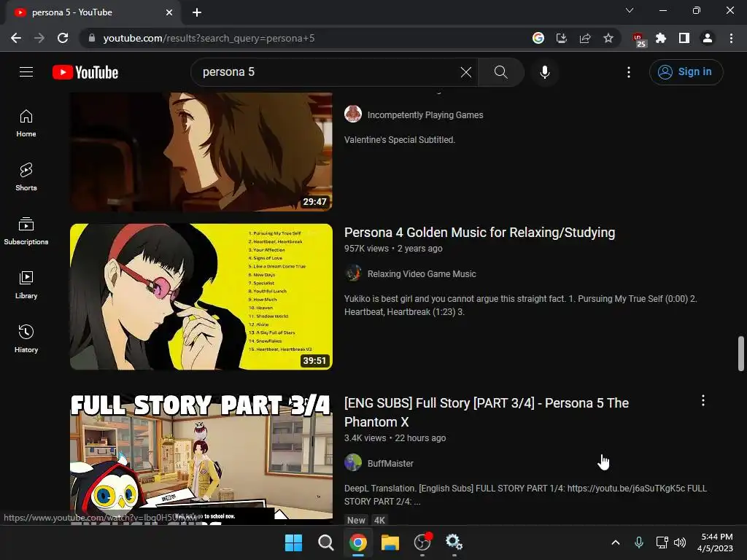Open Relaxing Video Game Music channel
Image resolution: width=747 pixels, height=560 pixels.
tap(422, 274)
